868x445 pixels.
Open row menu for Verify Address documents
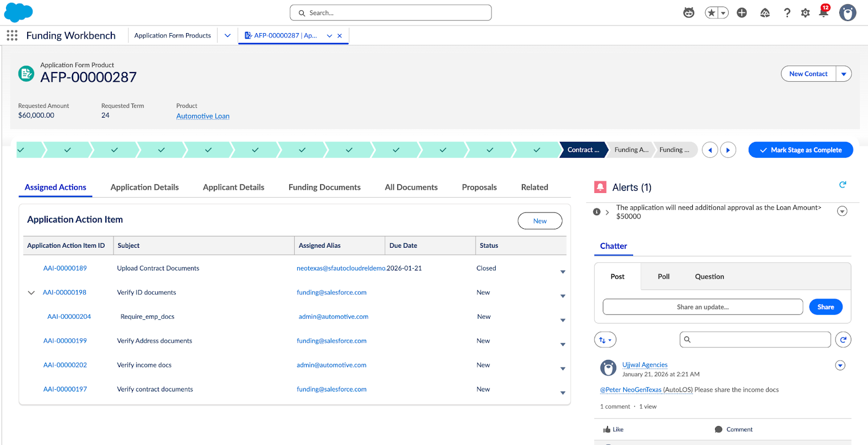[563, 344]
